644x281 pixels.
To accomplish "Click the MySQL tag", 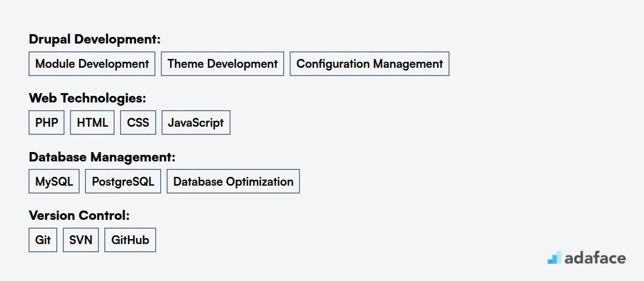I will coord(54,181).
